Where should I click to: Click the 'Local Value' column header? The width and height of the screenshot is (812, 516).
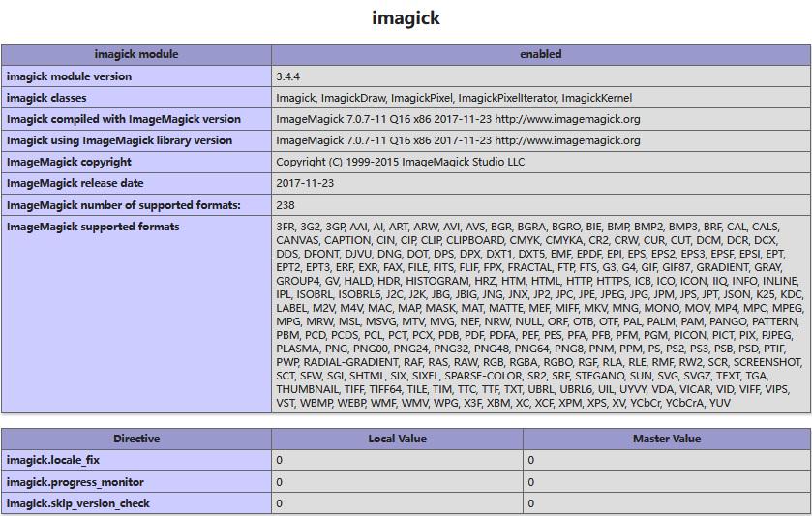click(x=397, y=439)
